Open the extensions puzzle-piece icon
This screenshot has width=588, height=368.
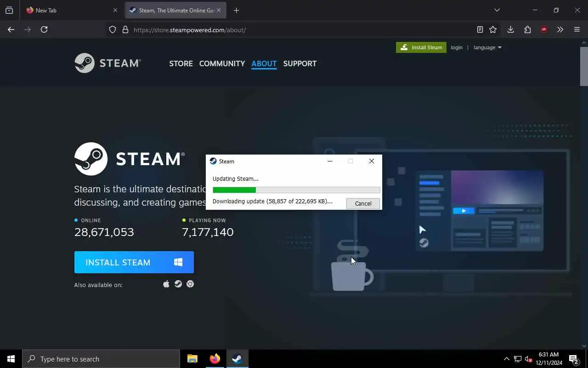pos(527,29)
